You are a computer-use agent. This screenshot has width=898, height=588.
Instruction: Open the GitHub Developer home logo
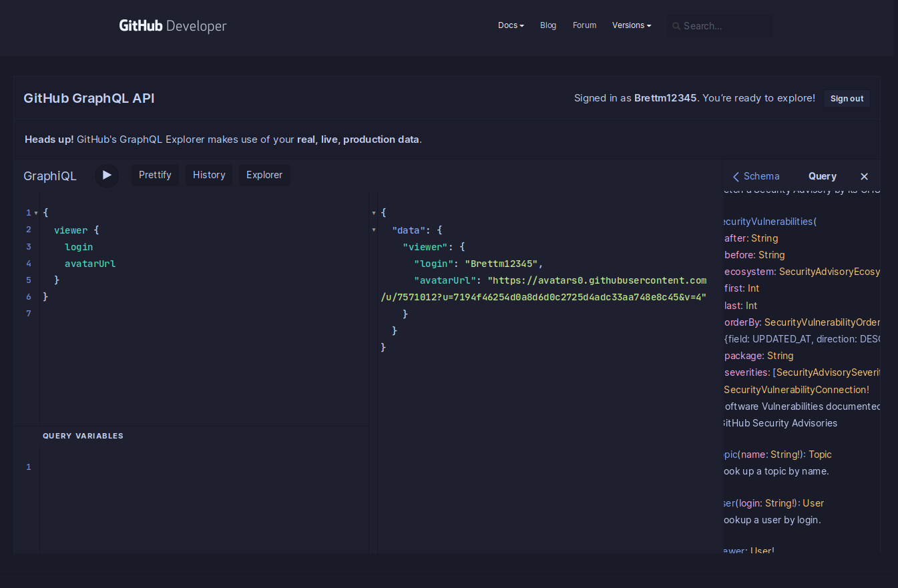(173, 26)
